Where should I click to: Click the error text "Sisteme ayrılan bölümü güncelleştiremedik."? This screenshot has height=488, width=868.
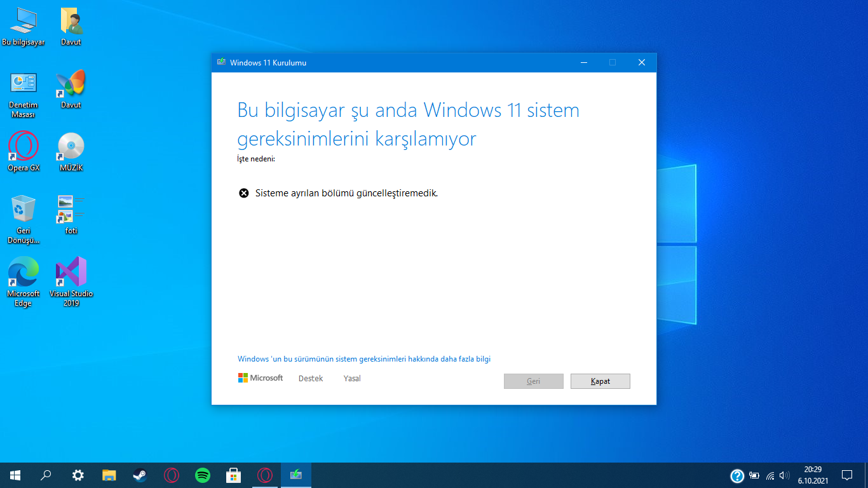pyautogui.click(x=347, y=193)
